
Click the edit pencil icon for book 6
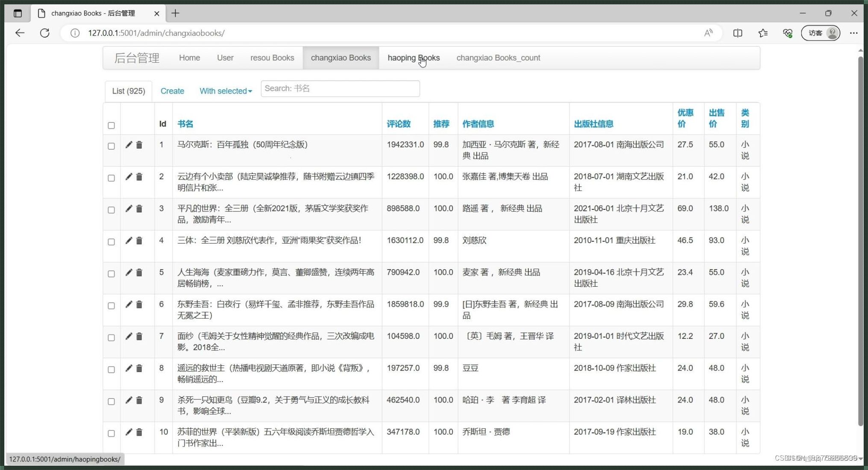[x=129, y=304]
